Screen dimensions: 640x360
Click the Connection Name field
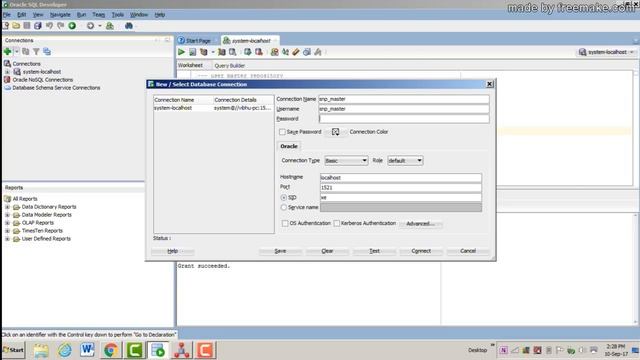point(404,99)
